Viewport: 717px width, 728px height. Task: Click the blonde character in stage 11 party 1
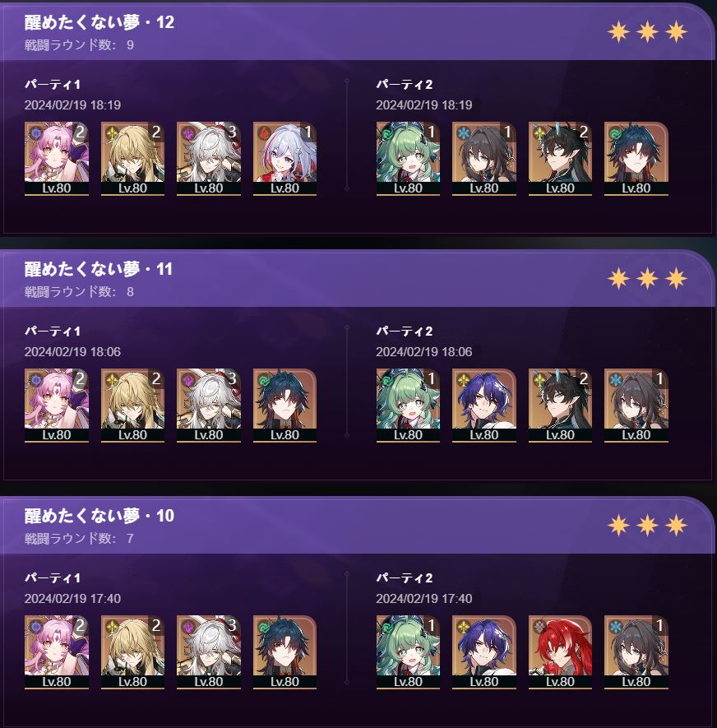tap(132, 406)
